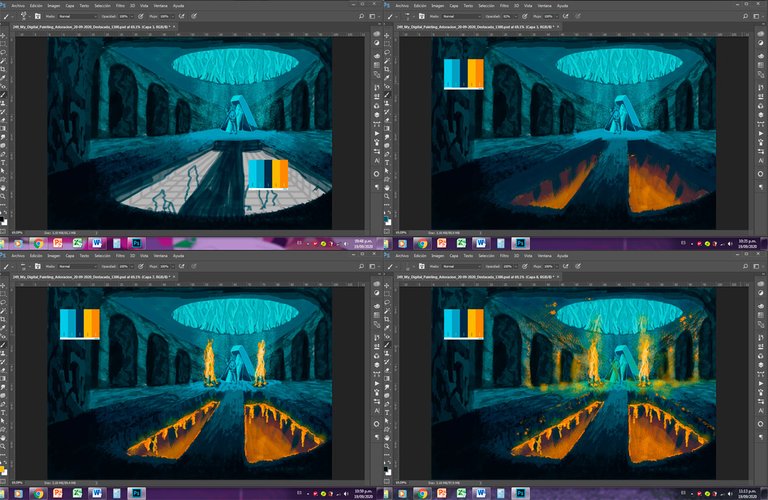Image resolution: width=768 pixels, height=500 pixels.
Task: Expand Flujo arrow in top-left Photoshop window
Action: coord(173,16)
